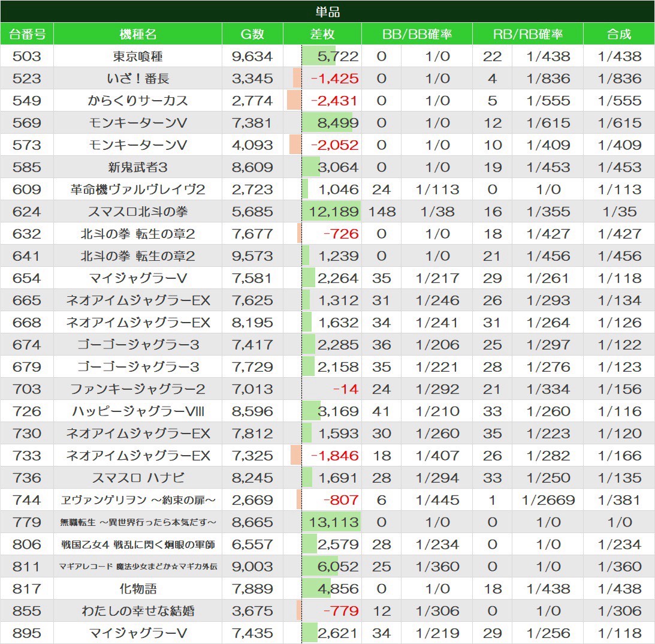Image resolution: width=655 pixels, height=644 pixels.
Task: Click the 12,189 difference value
Action: pos(334,211)
